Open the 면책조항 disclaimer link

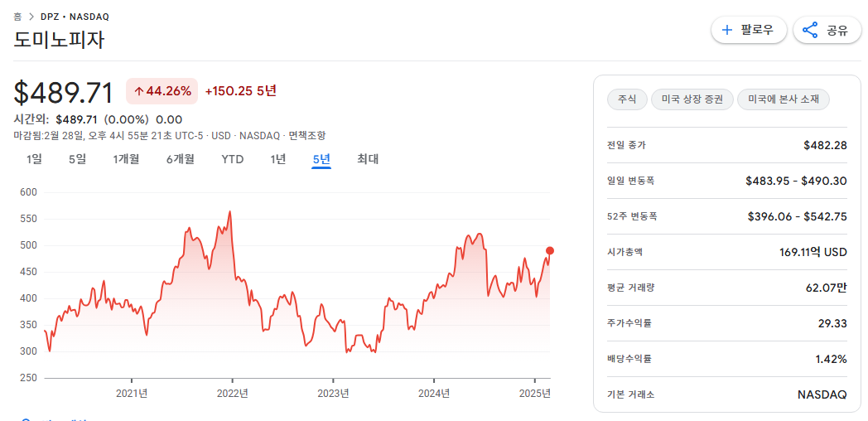(307, 135)
